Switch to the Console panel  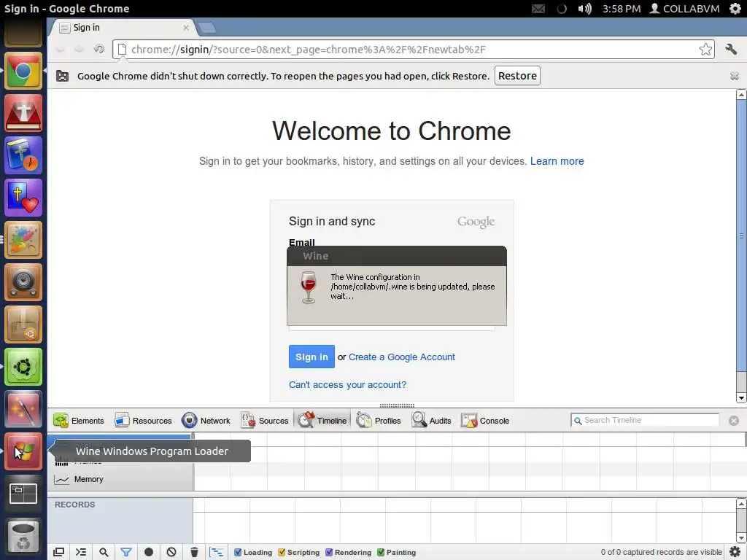(485, 421)
